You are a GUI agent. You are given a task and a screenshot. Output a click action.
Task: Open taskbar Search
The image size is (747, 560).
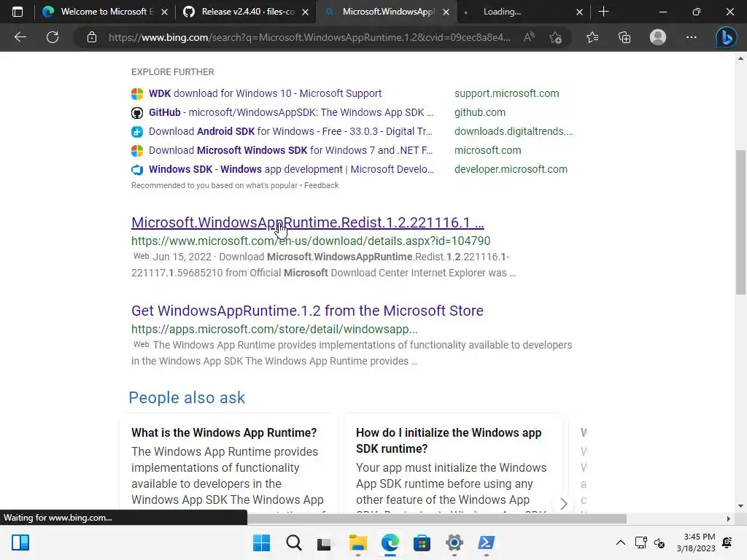[293, 542]
